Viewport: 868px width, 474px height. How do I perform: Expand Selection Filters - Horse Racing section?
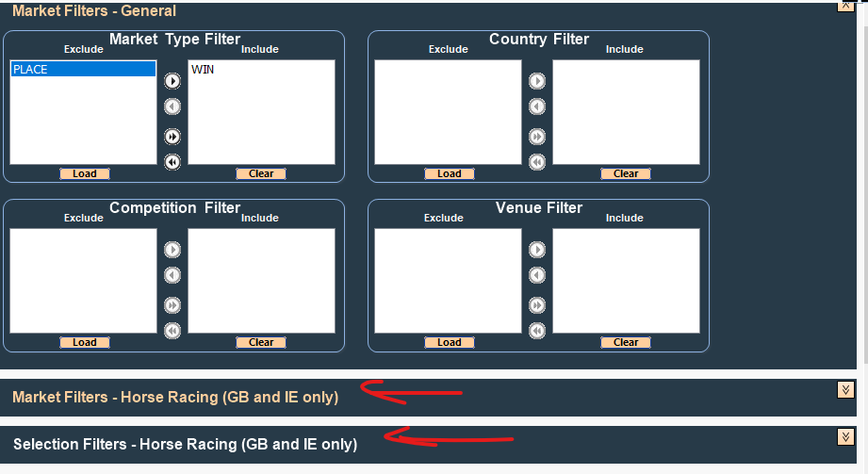(845, 436)
